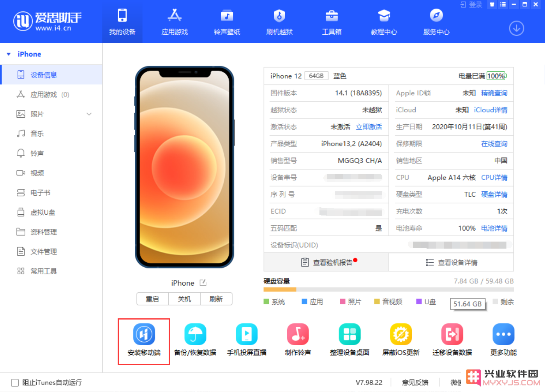Viewport: 545px width, 392px height.
Task: Click the iPhone device preview image
Action: pos(184,167)
